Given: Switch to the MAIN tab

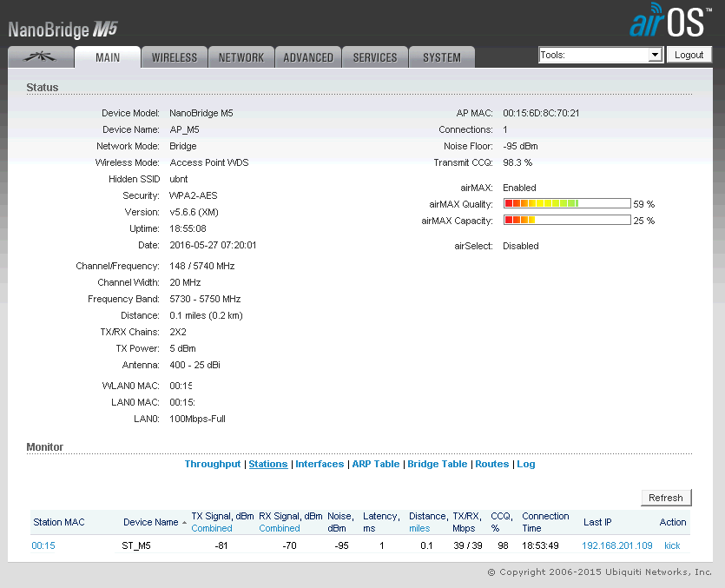Looking at the screenshot, I should pyautogui.click(x=108, y=57).
